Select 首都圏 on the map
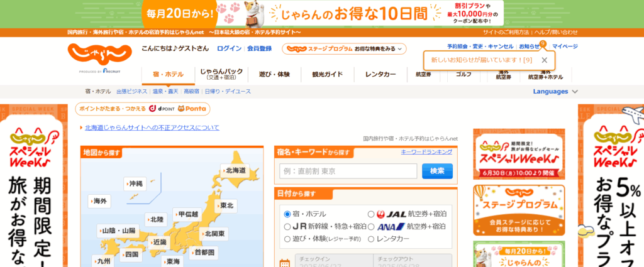Screen dimensions: 644x267 click(x=204, y=252)
